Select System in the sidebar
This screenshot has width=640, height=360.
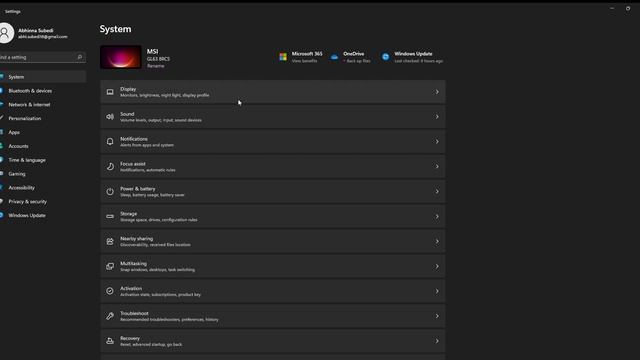click(x=43, y=77)
